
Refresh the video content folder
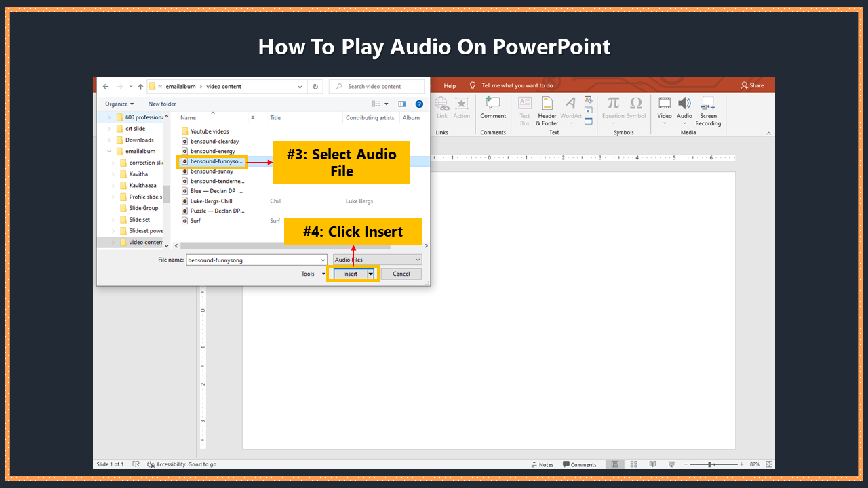coord(315,87)
